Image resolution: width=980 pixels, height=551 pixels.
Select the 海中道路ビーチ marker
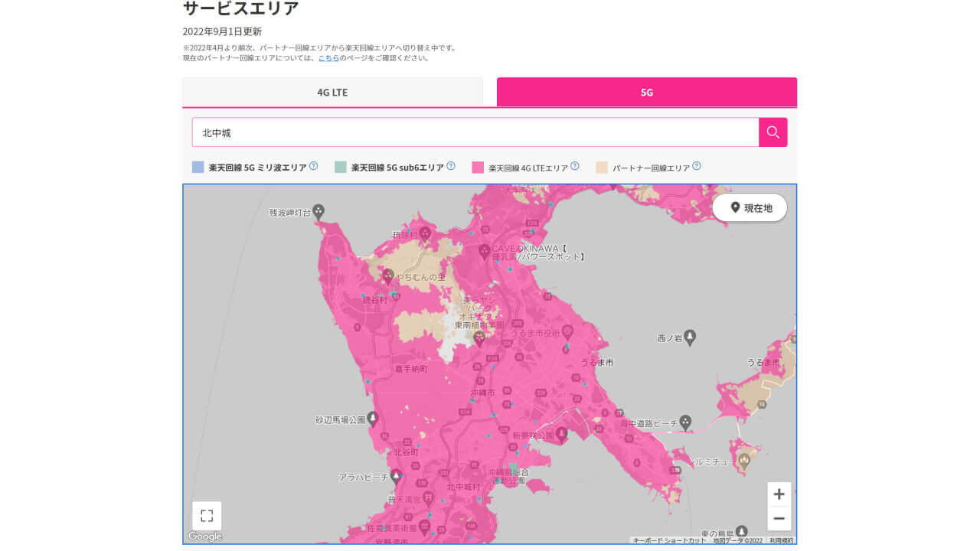[x=687, y=420]
